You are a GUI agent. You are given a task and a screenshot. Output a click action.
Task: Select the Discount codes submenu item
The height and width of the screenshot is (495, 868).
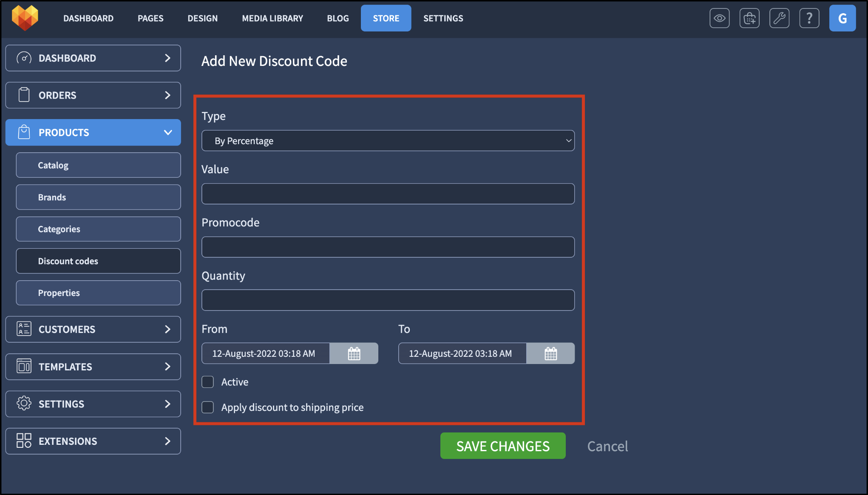point(98,261)
